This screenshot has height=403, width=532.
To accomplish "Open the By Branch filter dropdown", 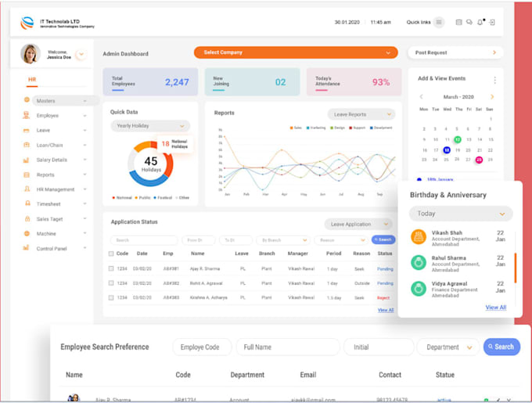I will click(x=282, y=240).
